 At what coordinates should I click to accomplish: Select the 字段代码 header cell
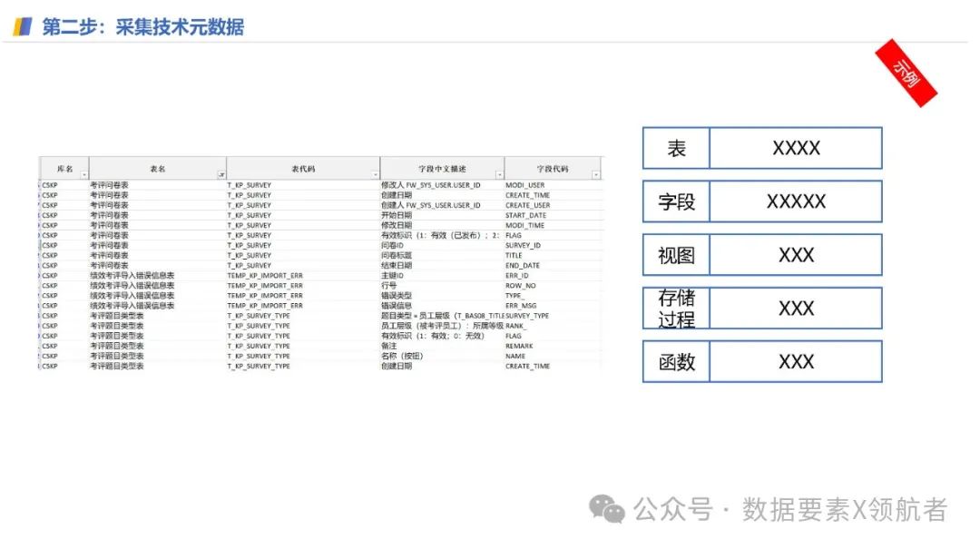[553, 169]
